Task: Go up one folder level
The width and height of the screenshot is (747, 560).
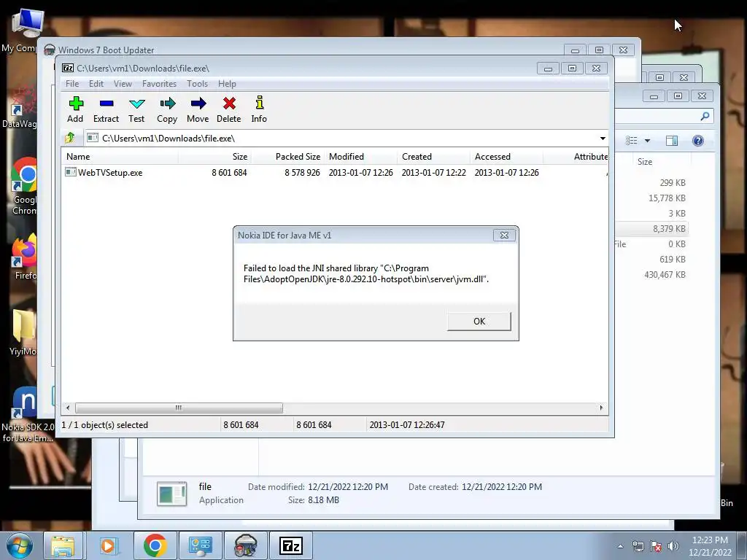Action: 70,138
